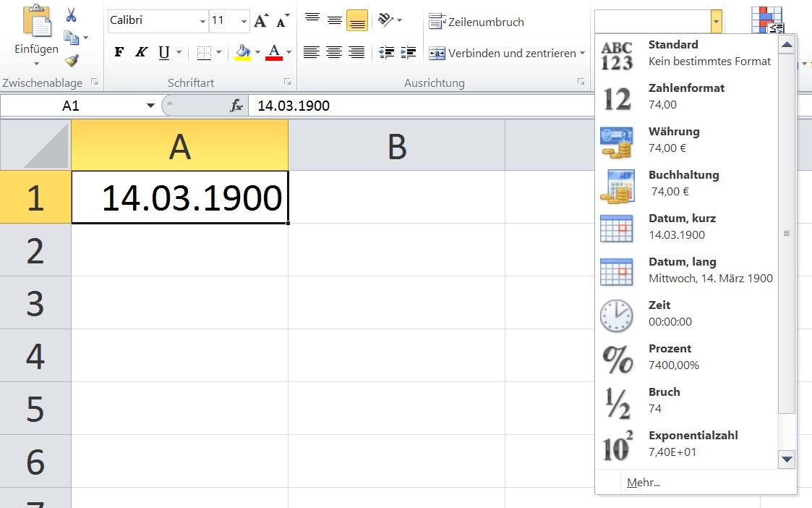Select cell A1 containing 14.03.1900
This screenshot has height=508, width=812.
click(x=180, y=198)
